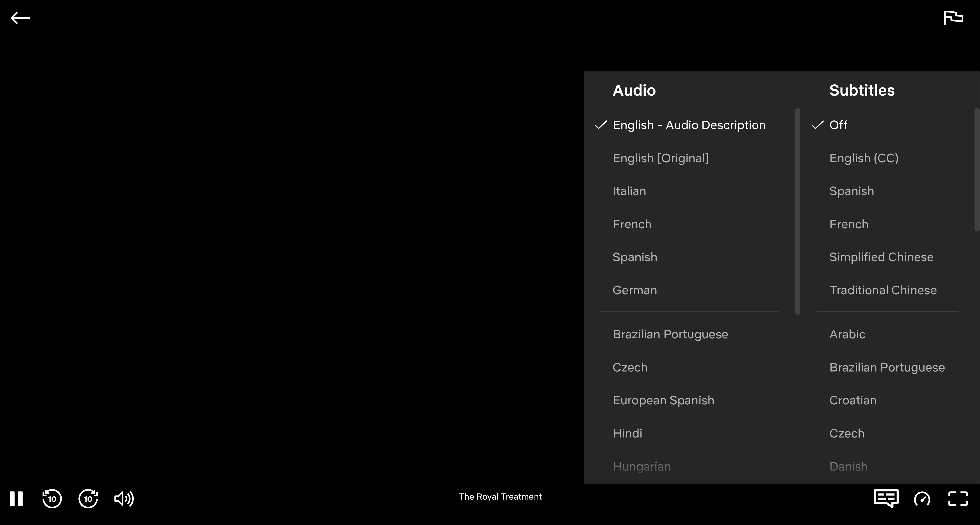Select English [Original] audio track

tap(661, 158)
